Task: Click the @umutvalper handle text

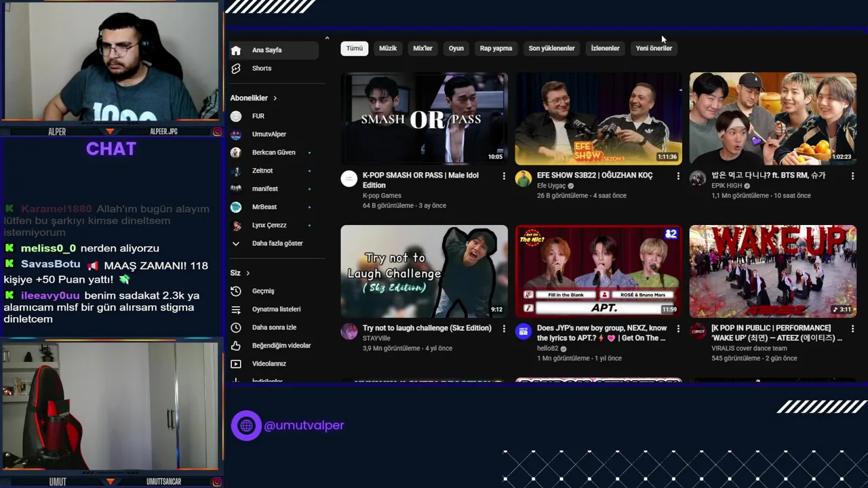Action: (304, 426)
